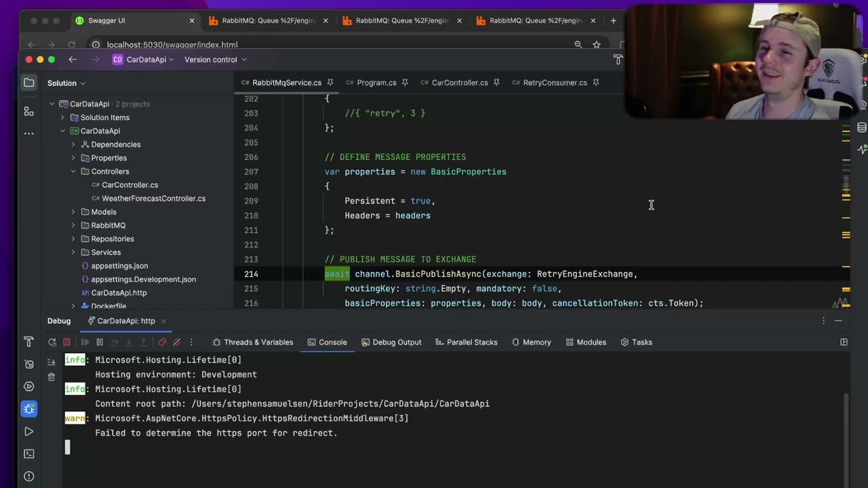This screenshot has height=488, width=868.
Task: Select CarDataApi.http file in the tree
Action: click(119, 293)
